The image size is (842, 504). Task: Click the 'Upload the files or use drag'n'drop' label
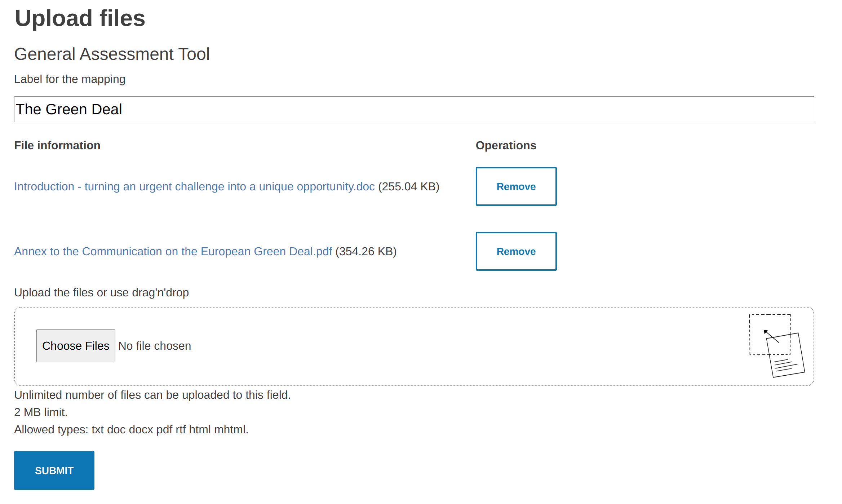101,292
